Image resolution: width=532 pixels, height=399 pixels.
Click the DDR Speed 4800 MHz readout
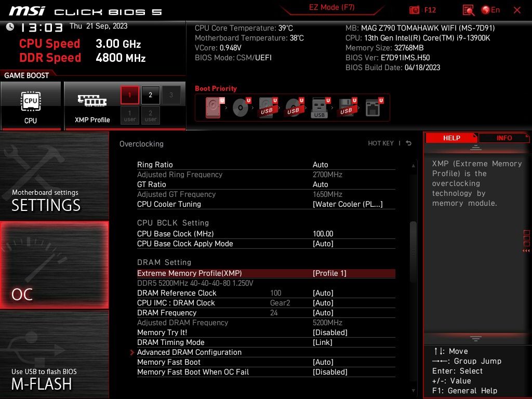coord(83,58)
